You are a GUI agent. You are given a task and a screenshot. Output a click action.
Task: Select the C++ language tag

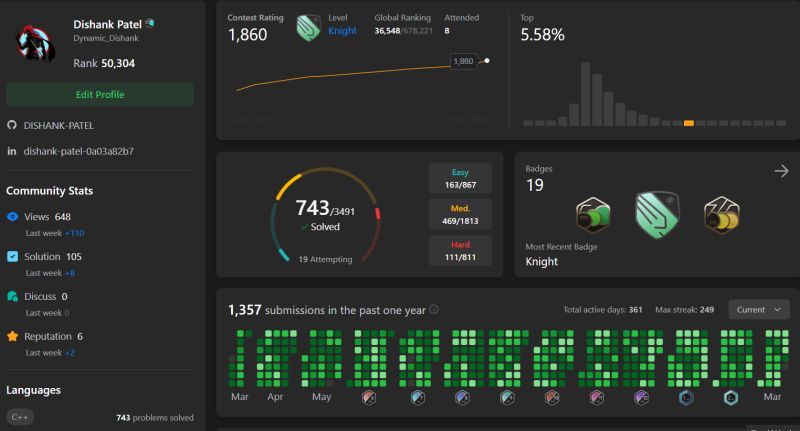pyautogui.click(x=20, y=417)
